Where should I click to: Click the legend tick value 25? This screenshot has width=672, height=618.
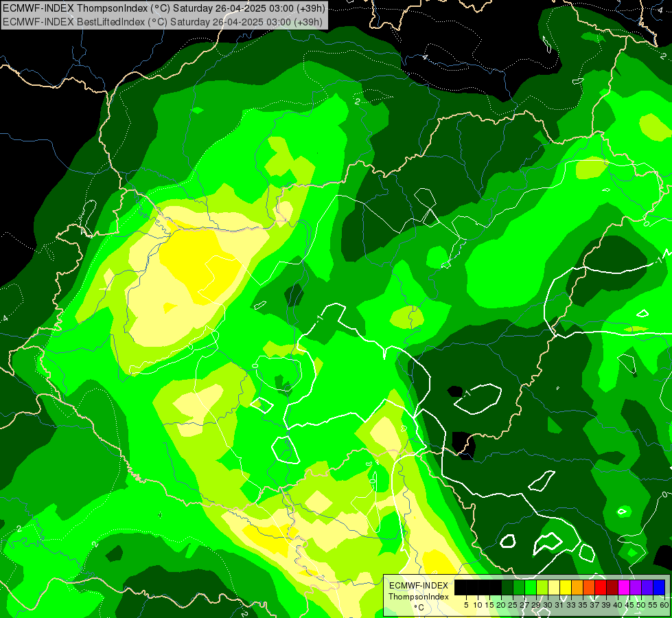tap(513, 605)
